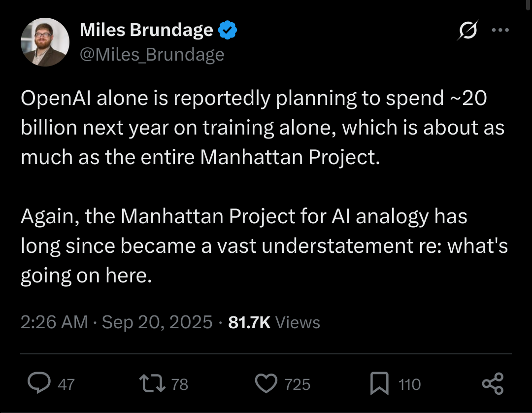532x413 pixels.
Task: Click the blue verified badge
Action: pos(228,31)
